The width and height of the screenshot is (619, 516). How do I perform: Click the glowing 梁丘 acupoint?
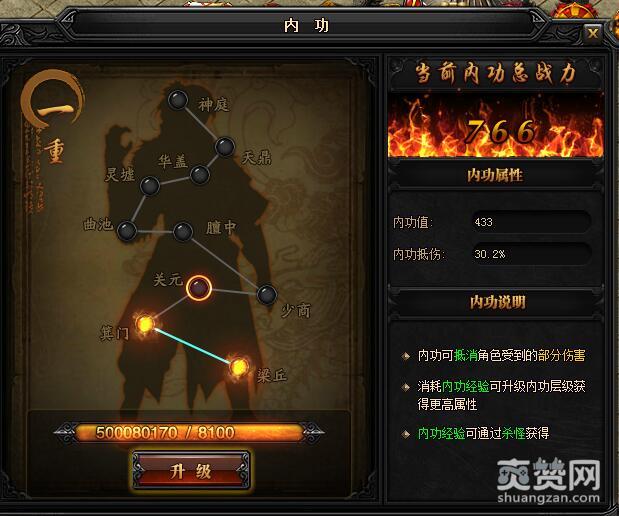point(239,368)
